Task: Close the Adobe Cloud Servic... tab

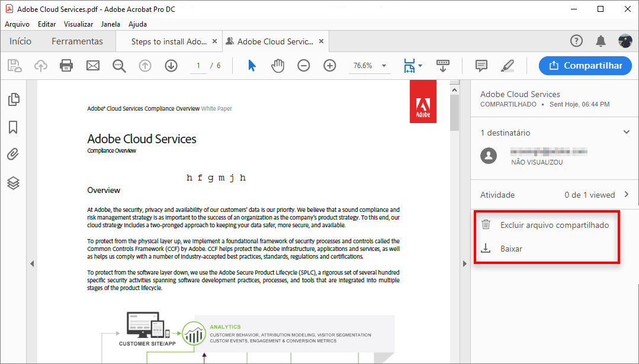Action: pyautogui.click(x=321, y=41)
